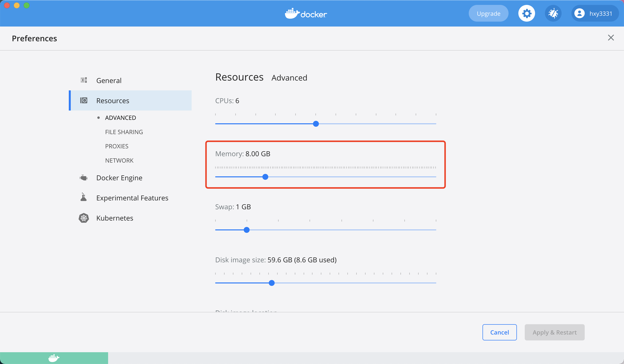Open the General preferences section
Viewport: 624px width, 364px height.
pos(130,81)
